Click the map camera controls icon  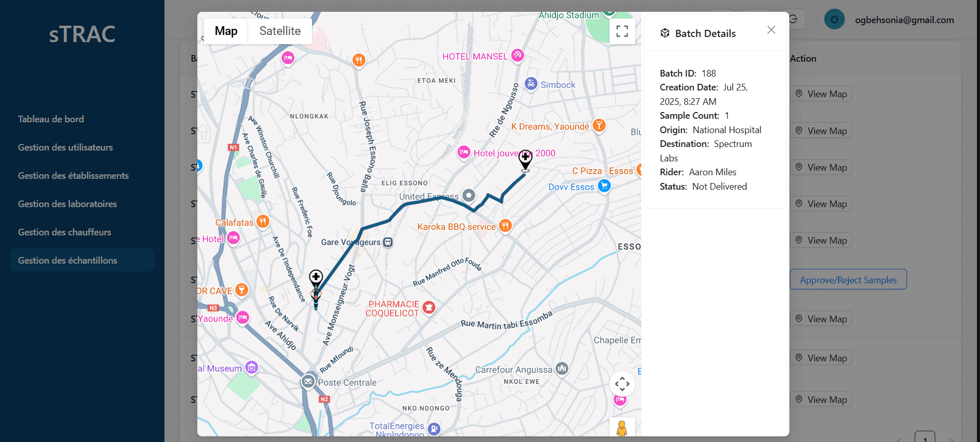click(622, 384)
